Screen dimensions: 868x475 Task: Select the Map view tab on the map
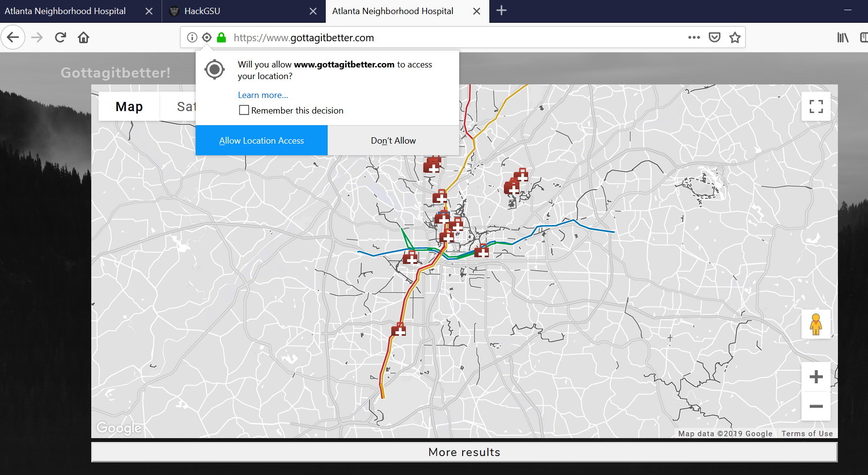coord(129,107)
